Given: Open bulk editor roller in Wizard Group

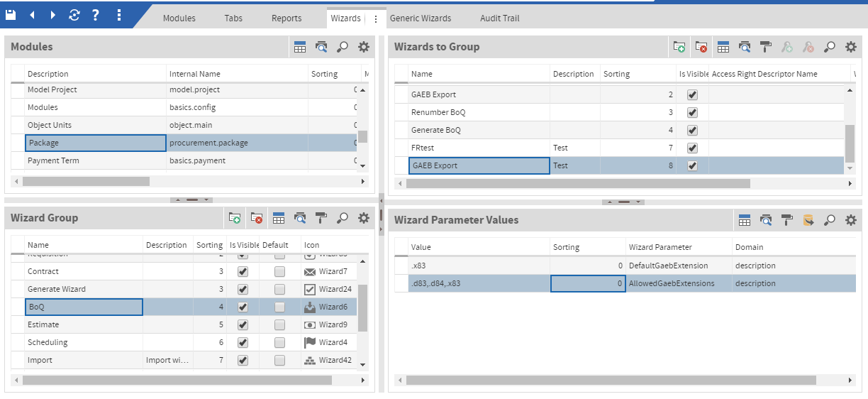Looking at the screenshot, I should click(321, 218).
